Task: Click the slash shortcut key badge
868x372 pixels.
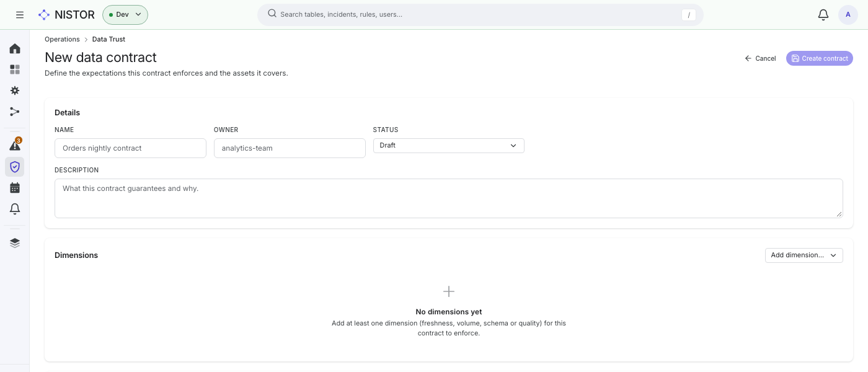Action: pyautogui.click(x=688, y=15)
